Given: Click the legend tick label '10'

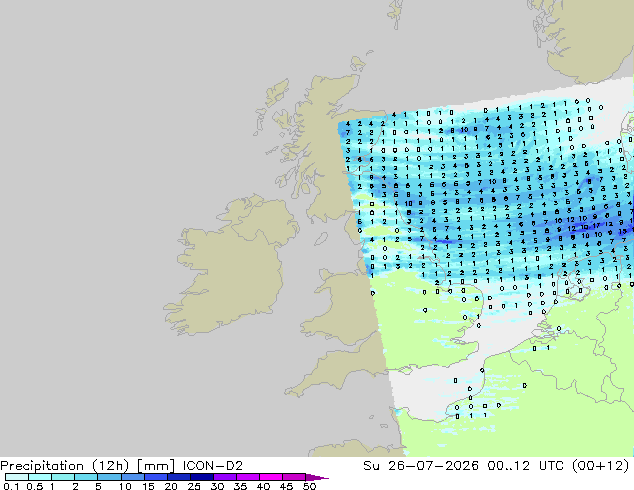Looking at the screenshot, I should [x=125, y=486].
